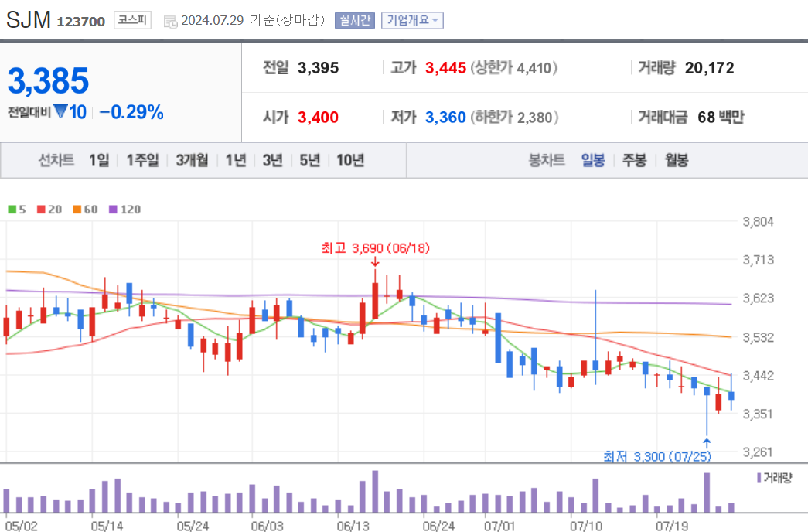The height and width of the screenshot is (532, 808).
Task: Open the 기업개요 dropdown
Action: tap(412, 20)
